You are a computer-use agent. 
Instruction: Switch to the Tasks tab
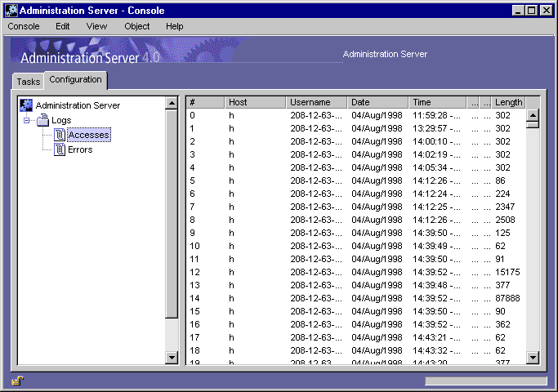coord(28,82)
